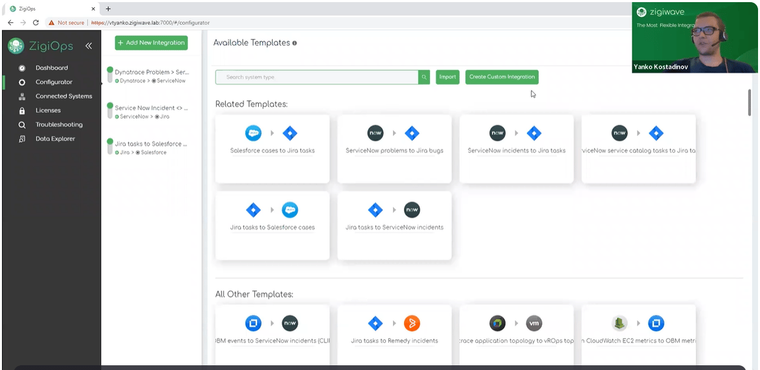Go to Connected Systems page
This screenshot has height=370, width=760.
(x=63, y=96)
